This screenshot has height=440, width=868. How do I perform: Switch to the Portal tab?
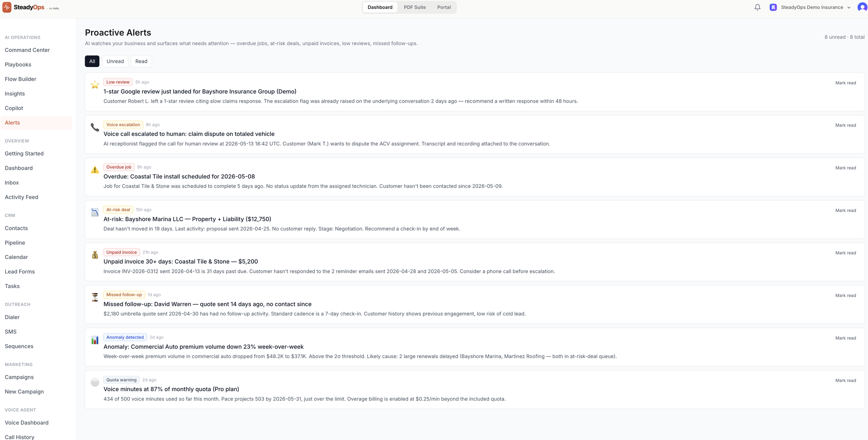444,7
